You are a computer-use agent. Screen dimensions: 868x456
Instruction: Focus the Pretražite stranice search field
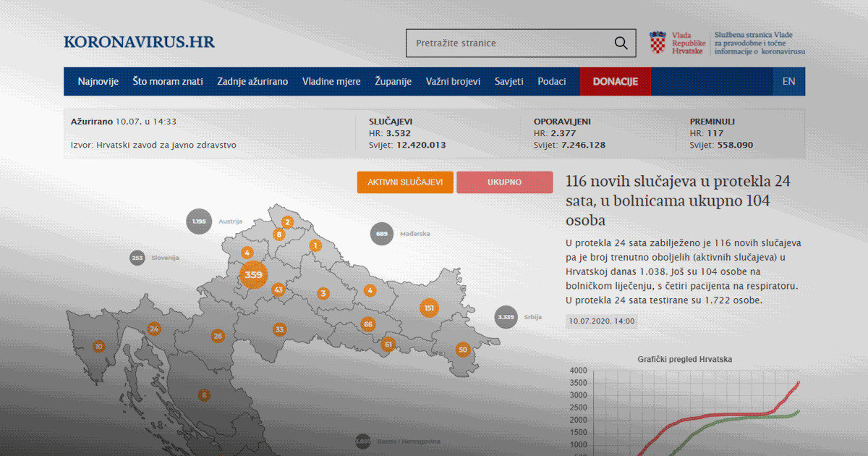[506, 43]
